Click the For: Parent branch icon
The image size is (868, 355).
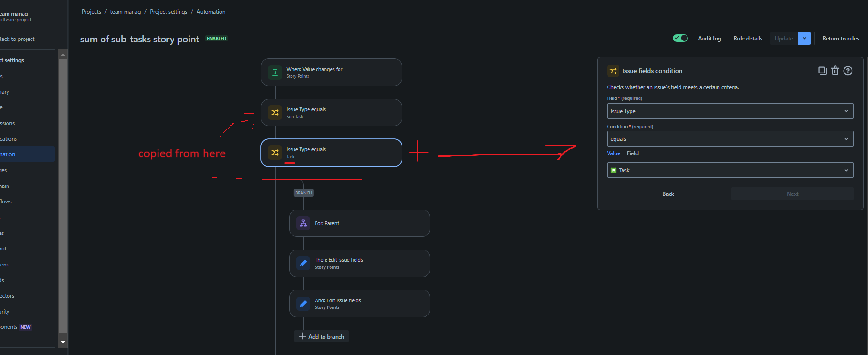(303, 223)
